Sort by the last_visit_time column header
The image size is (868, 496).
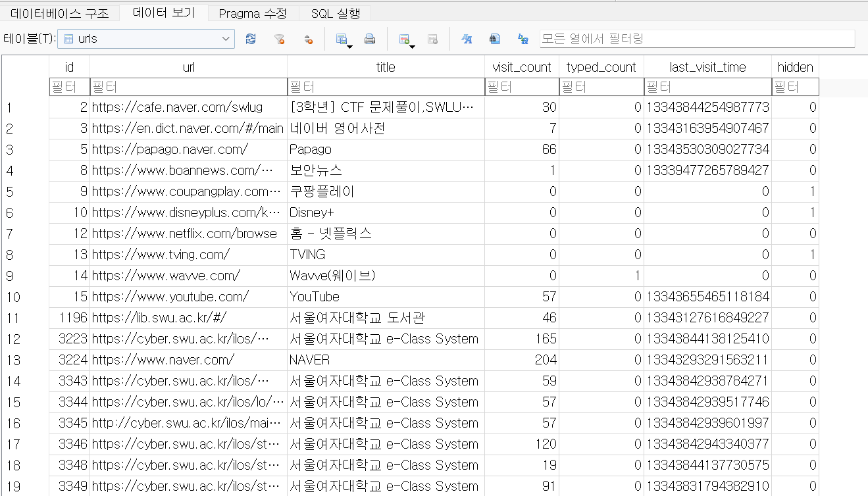pos(707,67)
